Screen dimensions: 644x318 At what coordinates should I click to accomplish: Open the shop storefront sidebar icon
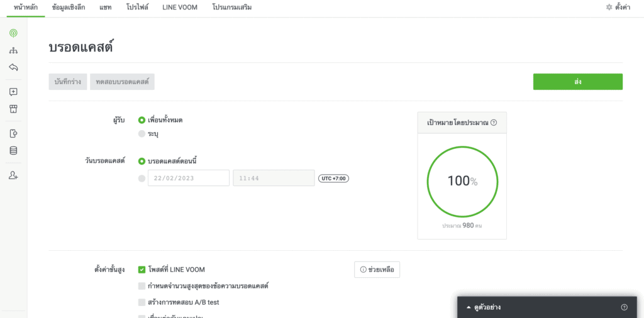coord(13,109)
